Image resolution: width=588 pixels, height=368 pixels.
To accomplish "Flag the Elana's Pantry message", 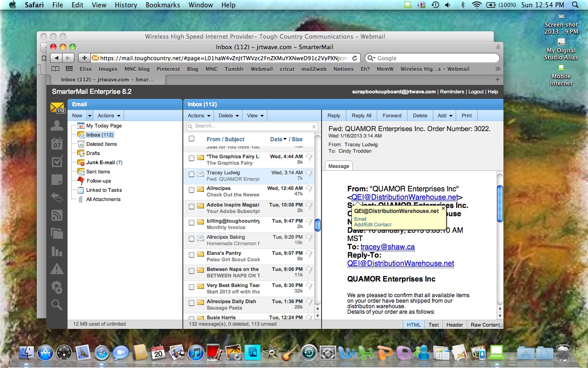I will pos(309,254).
